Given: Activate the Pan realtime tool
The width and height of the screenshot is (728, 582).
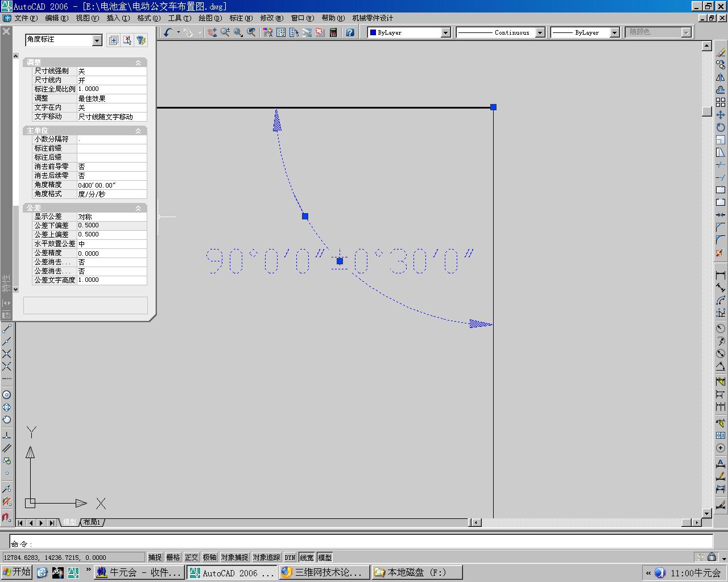Looking at the screenshot, I should (x=212, y=32).
